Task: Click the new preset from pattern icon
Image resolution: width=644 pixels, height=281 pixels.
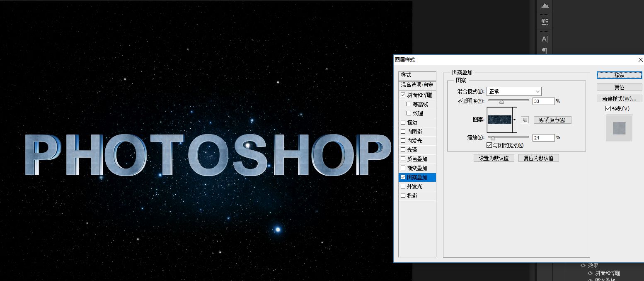Action: click(x=525, y=120)
